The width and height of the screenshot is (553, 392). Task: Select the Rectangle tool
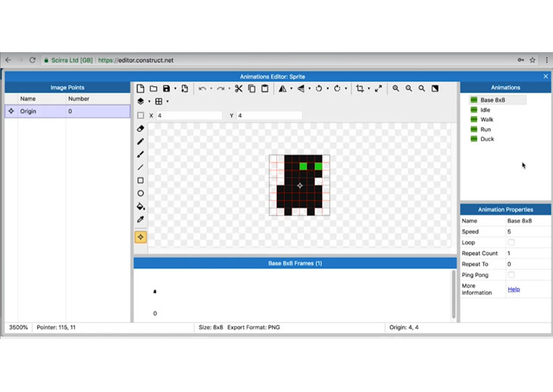[x=141, y=180]
